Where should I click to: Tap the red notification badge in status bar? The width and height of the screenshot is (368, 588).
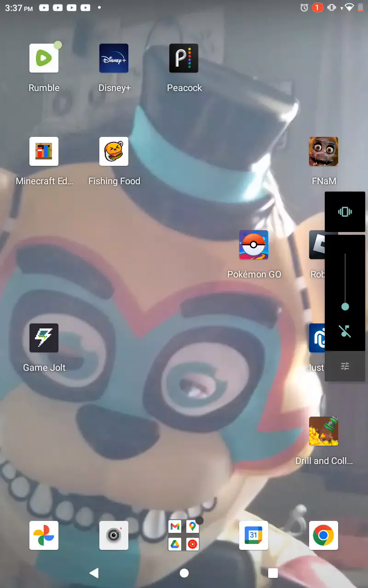tap(317, 7)
